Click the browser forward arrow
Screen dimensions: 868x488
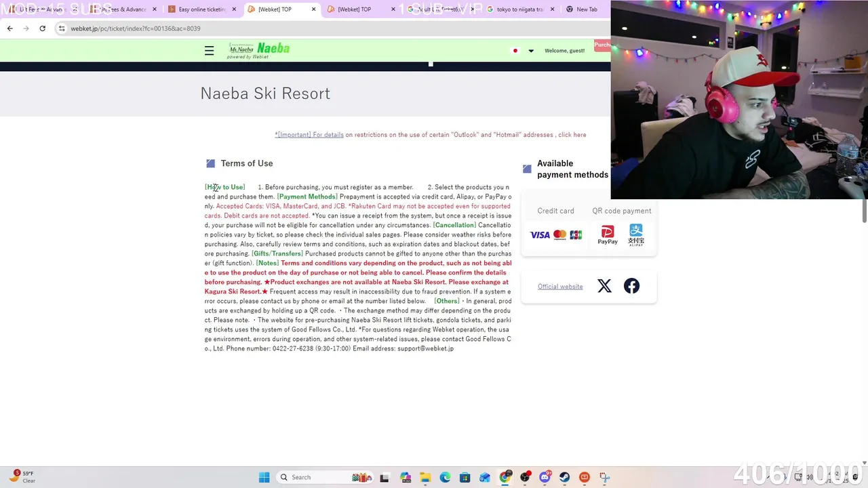coord(26,28)
